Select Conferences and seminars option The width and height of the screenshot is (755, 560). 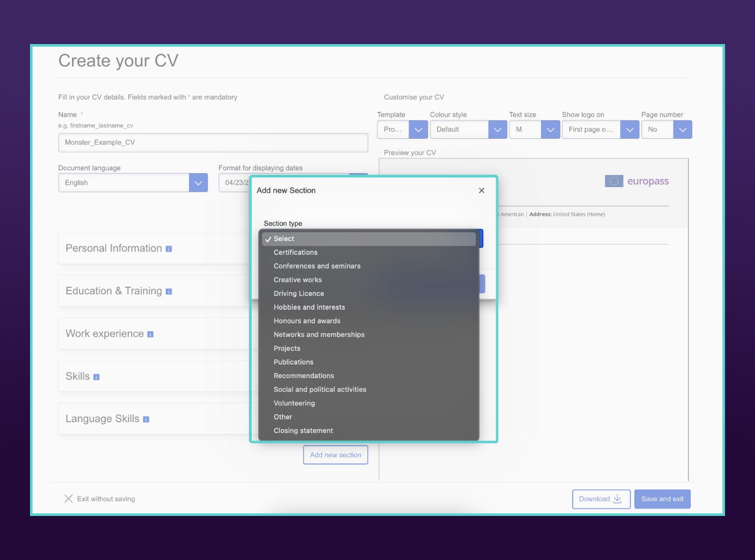tap(369, 266)
